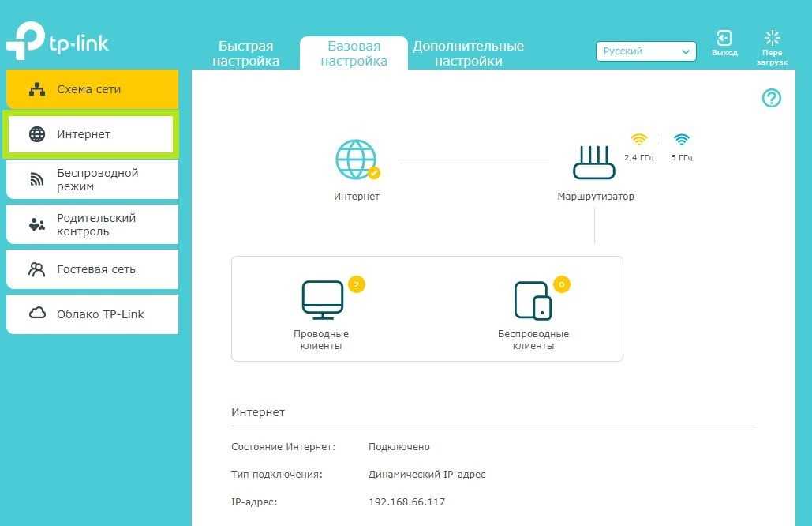
Task: Switch to Дополнительные настройки tab
Action: (468, 53)
